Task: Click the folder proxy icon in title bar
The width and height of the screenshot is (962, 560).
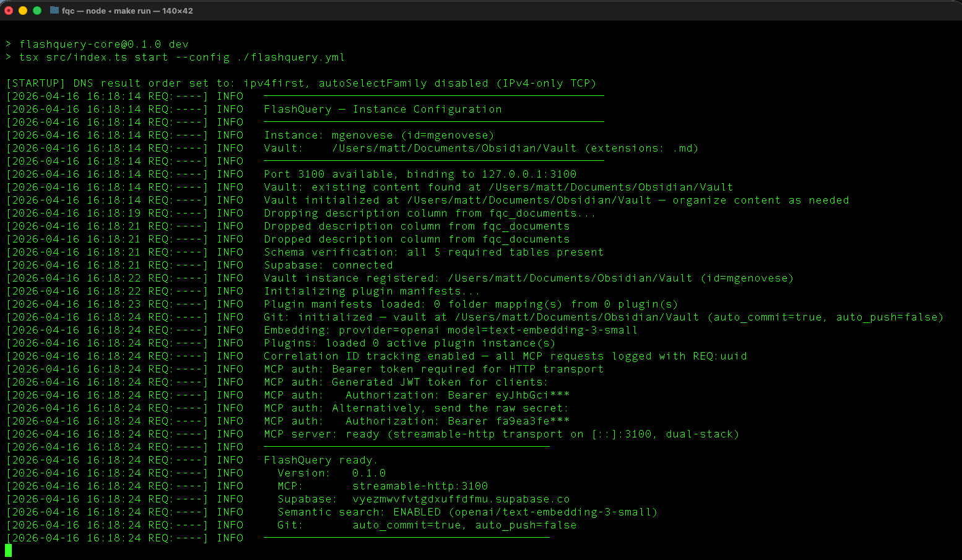Action: tap(54, 11)
